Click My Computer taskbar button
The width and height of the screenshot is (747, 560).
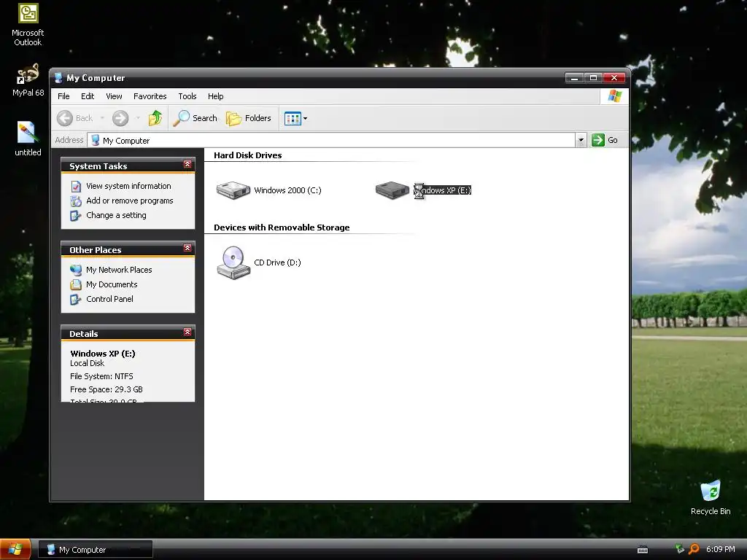click(x=96, y=550)
